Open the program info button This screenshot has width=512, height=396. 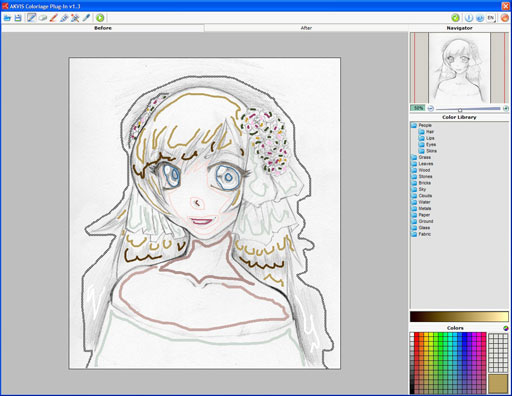click(468, 18)
